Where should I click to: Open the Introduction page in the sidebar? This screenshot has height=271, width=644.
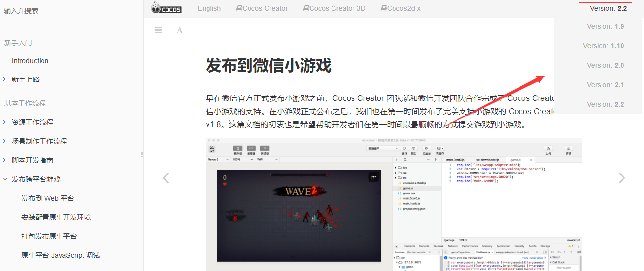[30, 61]
